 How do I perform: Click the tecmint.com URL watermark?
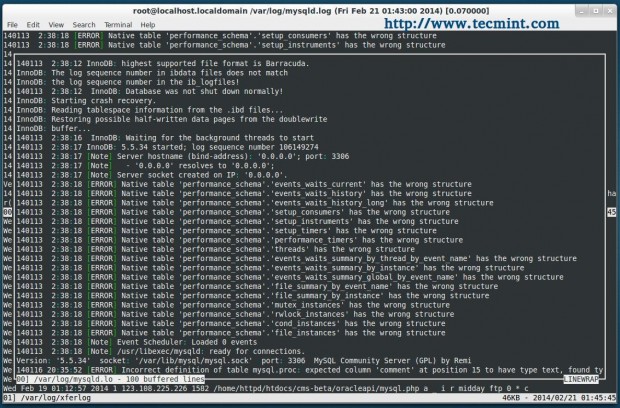coord(472,24)
